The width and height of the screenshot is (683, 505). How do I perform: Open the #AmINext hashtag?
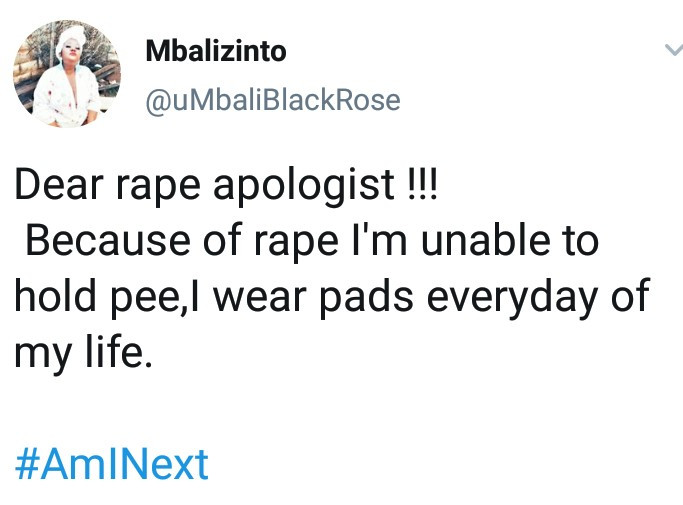pyautogui.click(x=112, y=465)
